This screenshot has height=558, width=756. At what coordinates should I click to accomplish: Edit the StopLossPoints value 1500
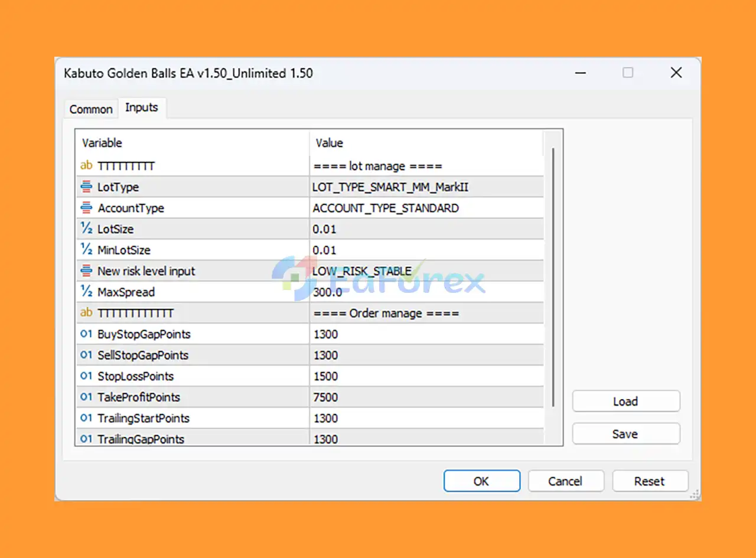coord(426,376)
